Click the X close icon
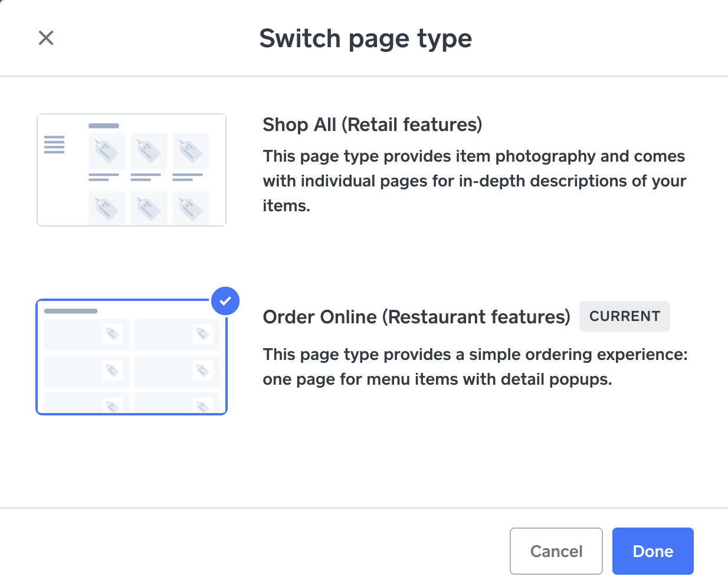728x583 pixels. coord(45,38)
